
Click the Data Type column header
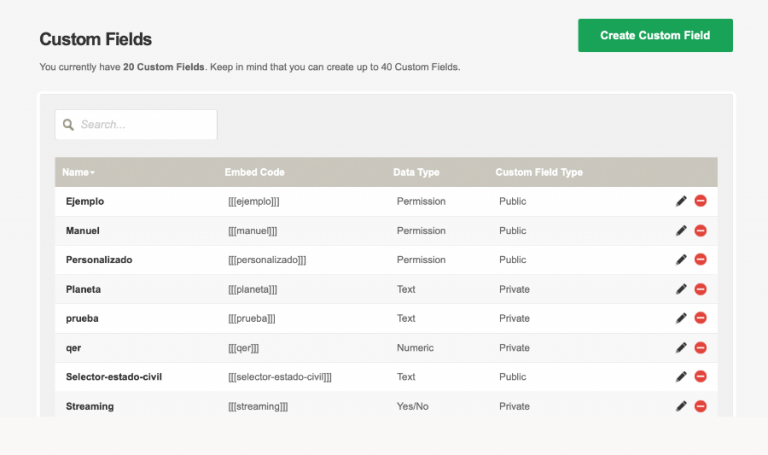pos(415,172)
